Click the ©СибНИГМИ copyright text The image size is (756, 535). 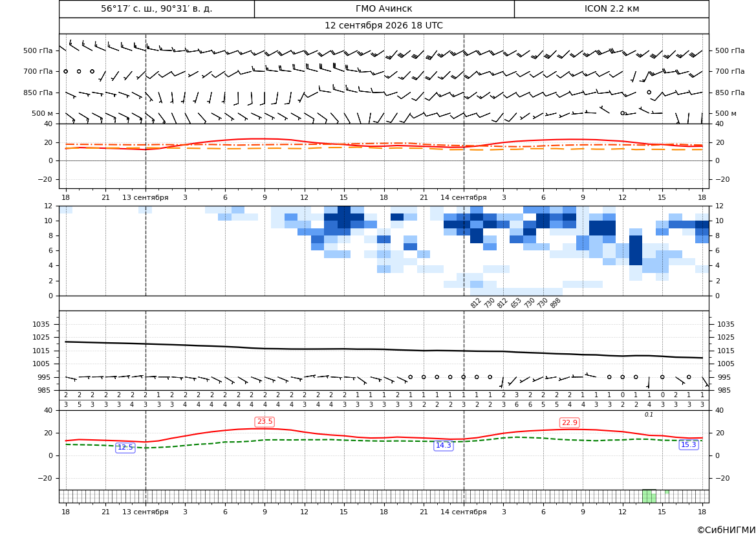pyautogui.click(x=726, y=530)
